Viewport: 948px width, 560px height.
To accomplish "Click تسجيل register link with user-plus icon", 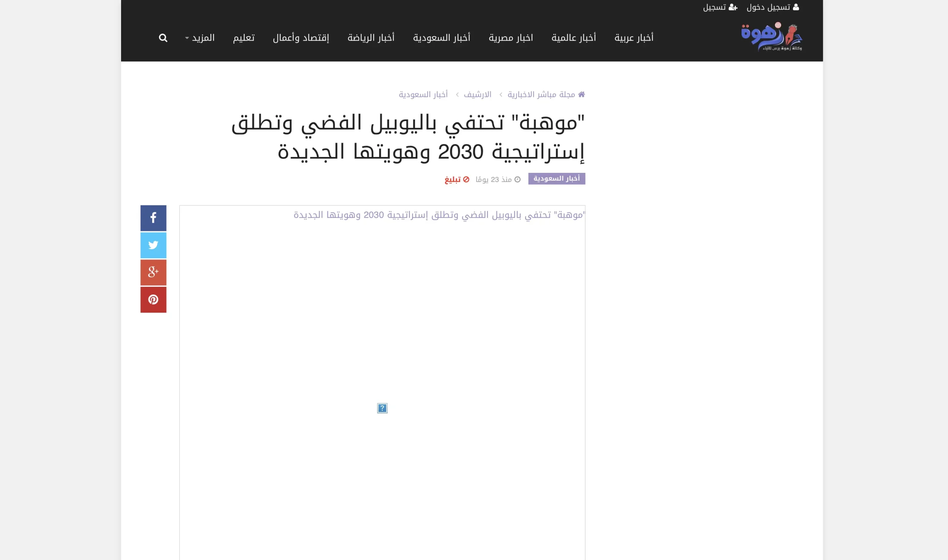I will 720,7.
